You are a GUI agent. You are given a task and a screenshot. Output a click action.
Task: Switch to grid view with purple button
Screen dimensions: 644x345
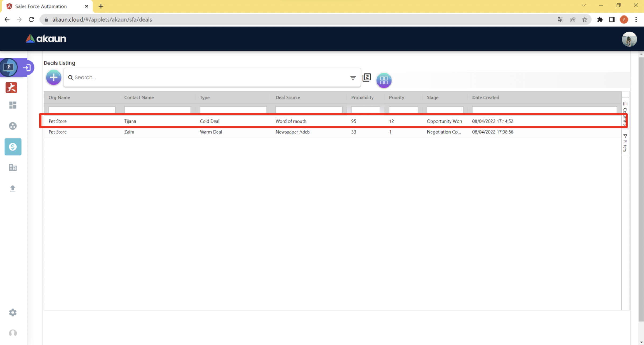[384, 80]
